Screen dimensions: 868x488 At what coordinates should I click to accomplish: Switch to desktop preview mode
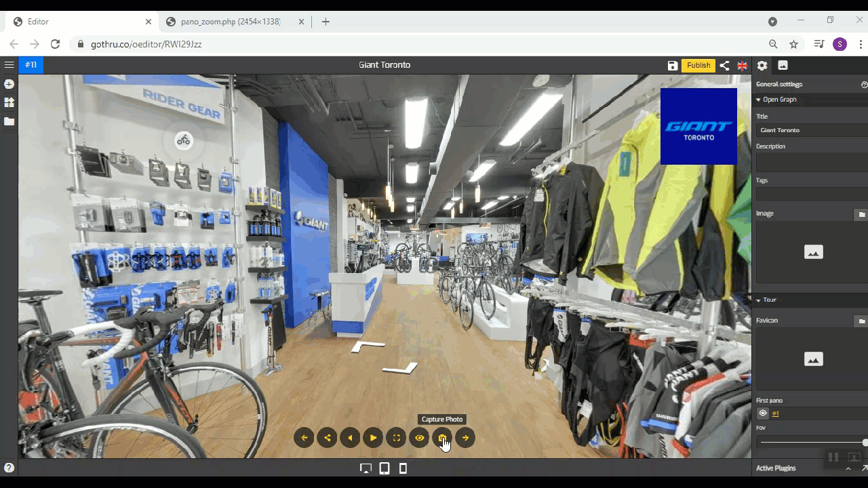[366, 468]
